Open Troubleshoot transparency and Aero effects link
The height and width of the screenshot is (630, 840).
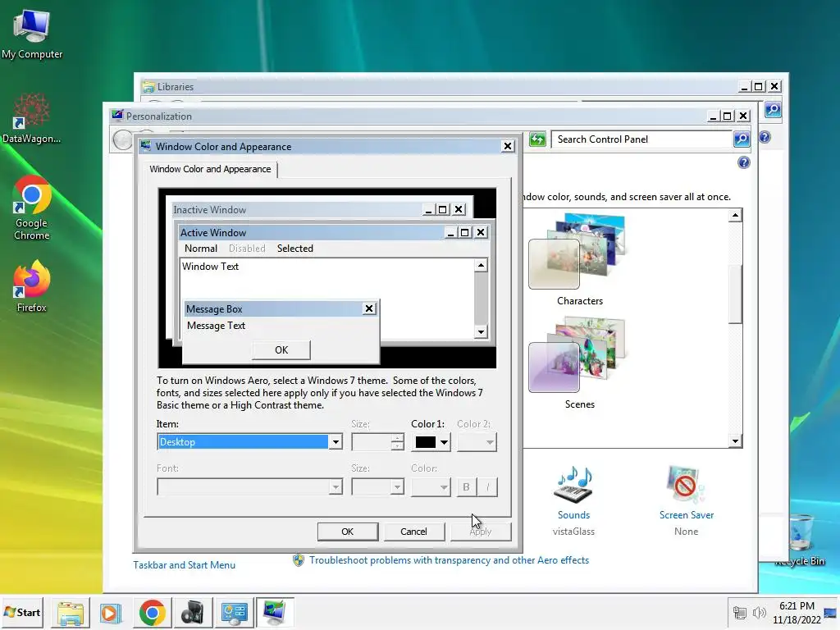[449, 560]
